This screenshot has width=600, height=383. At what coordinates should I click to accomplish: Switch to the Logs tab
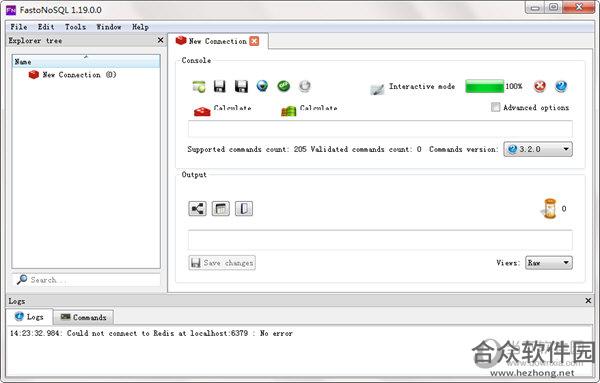29,317
